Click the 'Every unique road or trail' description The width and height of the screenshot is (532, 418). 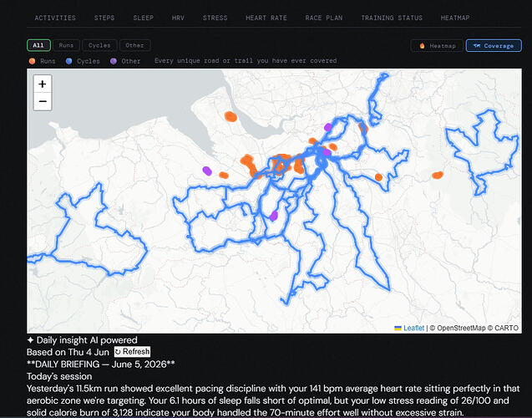pos(246,61)
